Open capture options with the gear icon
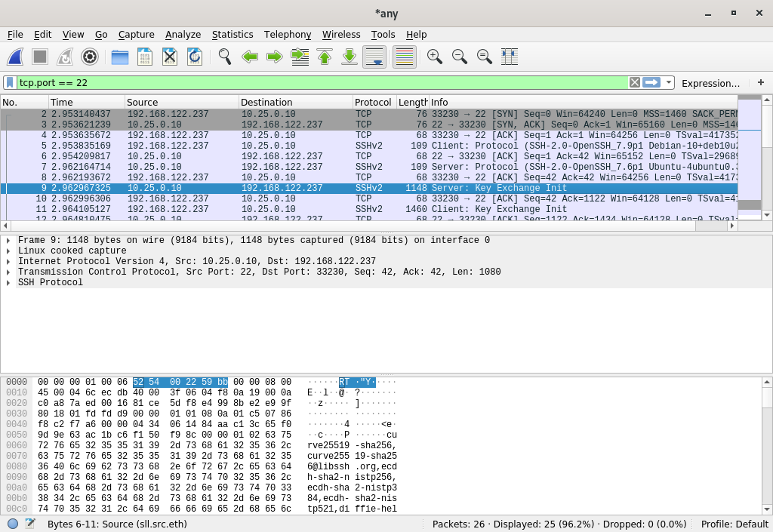The width and height of the screenshot is (773, 532). coord(90,57)
